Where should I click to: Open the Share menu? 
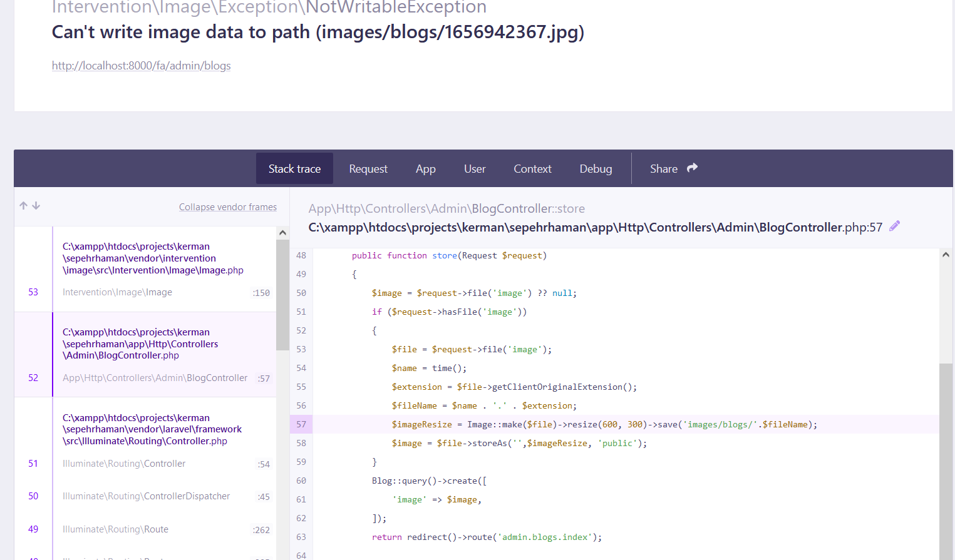click(674, 168)
